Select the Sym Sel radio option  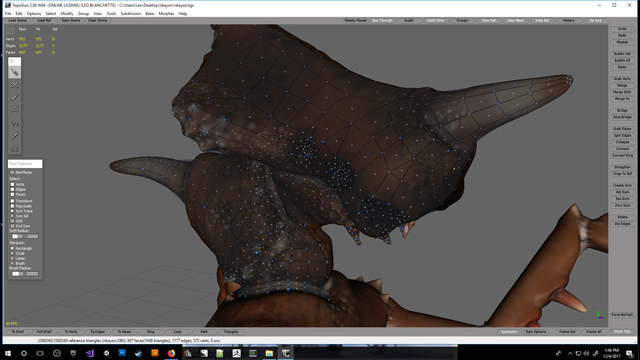pos(12,216)
